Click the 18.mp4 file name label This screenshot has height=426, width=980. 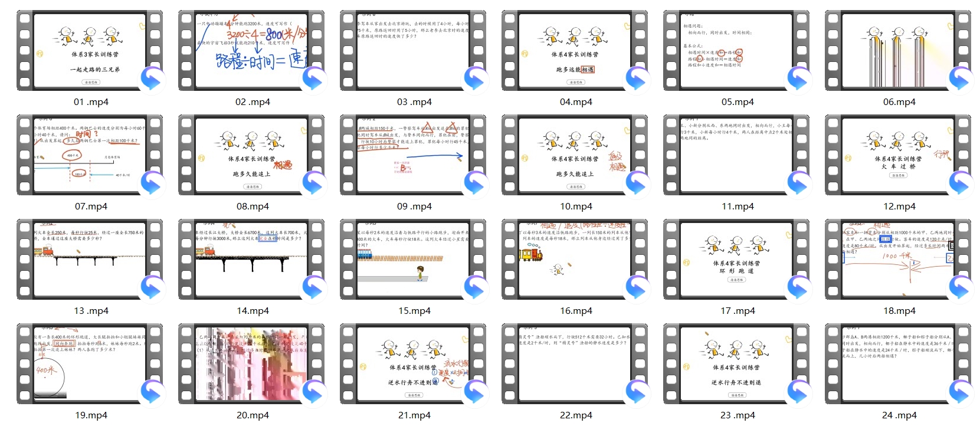[x=899, y=311]
